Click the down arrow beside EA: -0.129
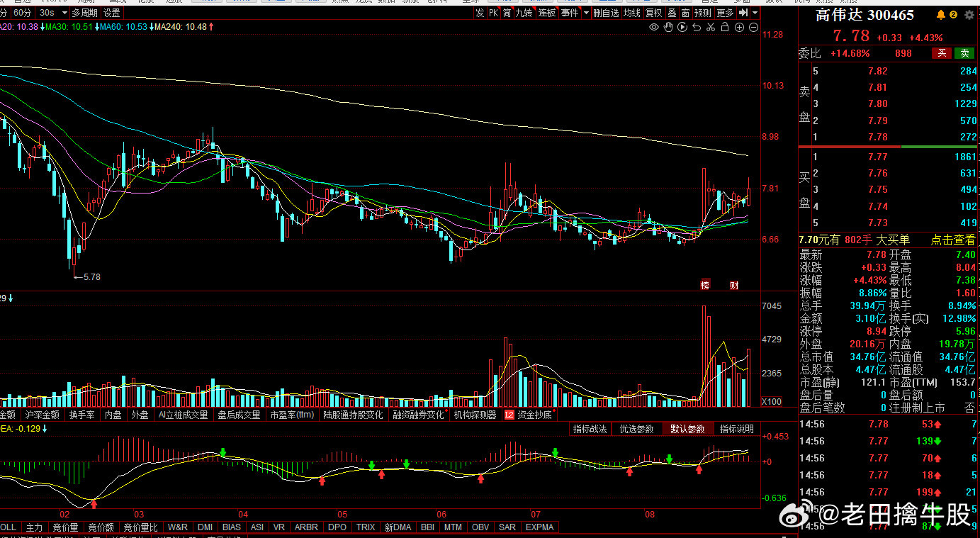 pos(44,429)
